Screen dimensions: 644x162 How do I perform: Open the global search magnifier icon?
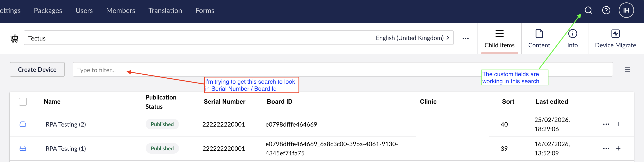pos(588,11)
